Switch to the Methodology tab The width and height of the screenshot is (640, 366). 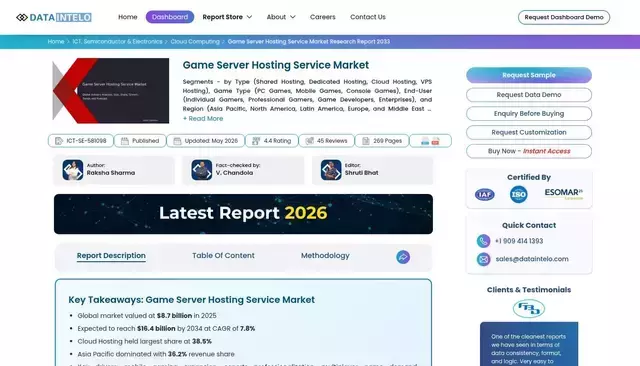pyautogui.click(x=325, y=256)
